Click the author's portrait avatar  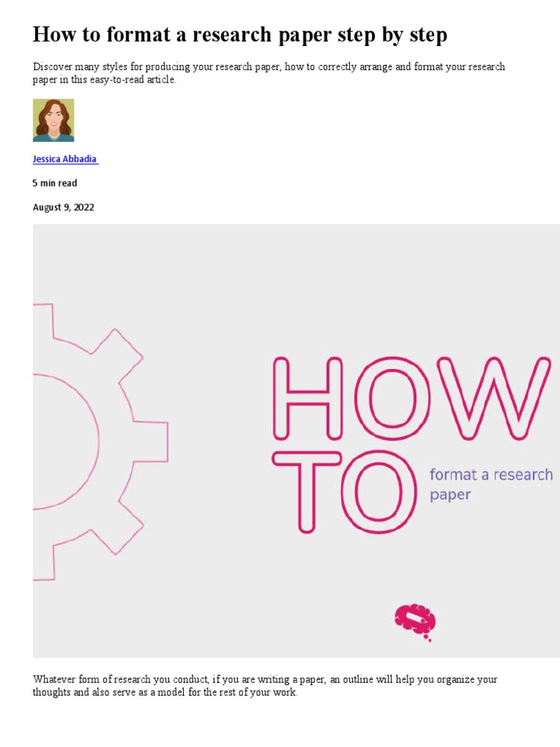pos(53,120)
